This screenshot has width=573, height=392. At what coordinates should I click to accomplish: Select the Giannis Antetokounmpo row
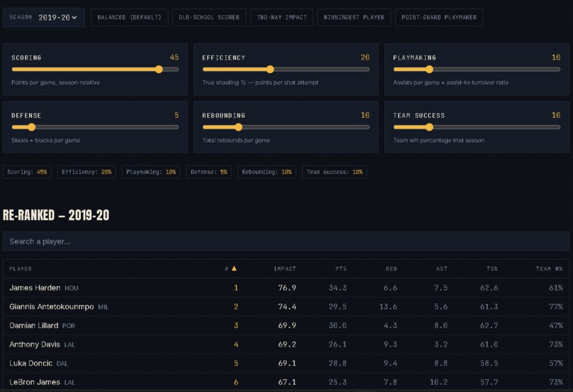click(286, 307)
